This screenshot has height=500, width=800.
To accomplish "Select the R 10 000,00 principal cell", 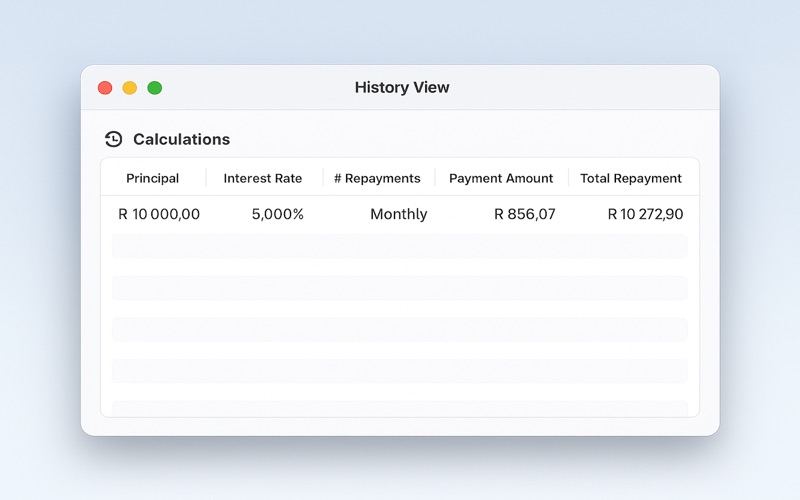I will coord(159,214).
